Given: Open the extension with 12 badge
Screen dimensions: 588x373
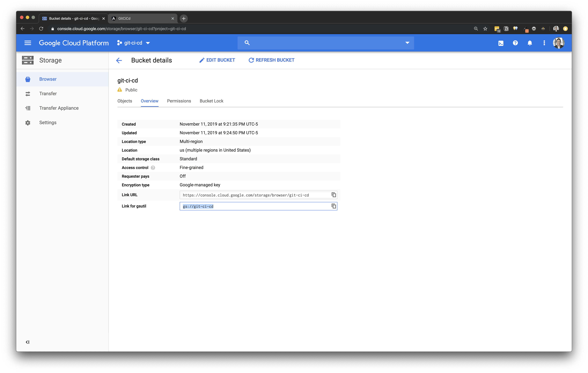Looking at the screenshot, I should click(497, 29).
